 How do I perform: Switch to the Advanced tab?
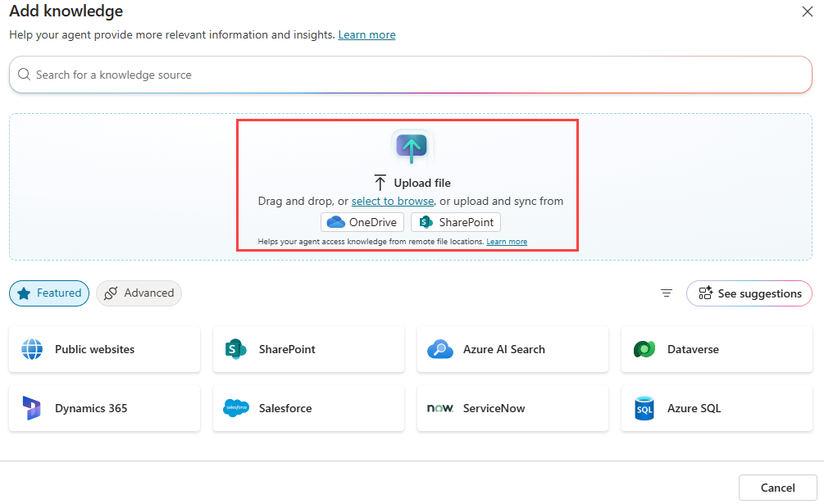[x=139, y=293]
